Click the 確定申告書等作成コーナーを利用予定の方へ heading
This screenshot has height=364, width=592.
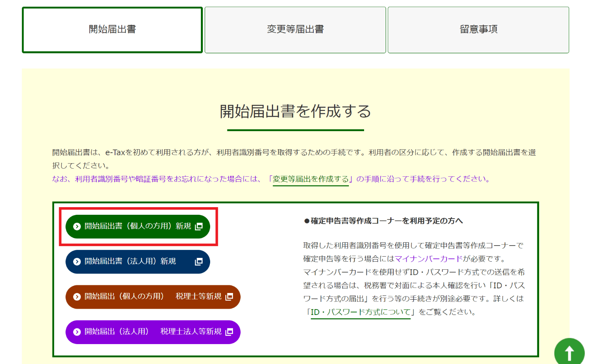coord(384,221)
